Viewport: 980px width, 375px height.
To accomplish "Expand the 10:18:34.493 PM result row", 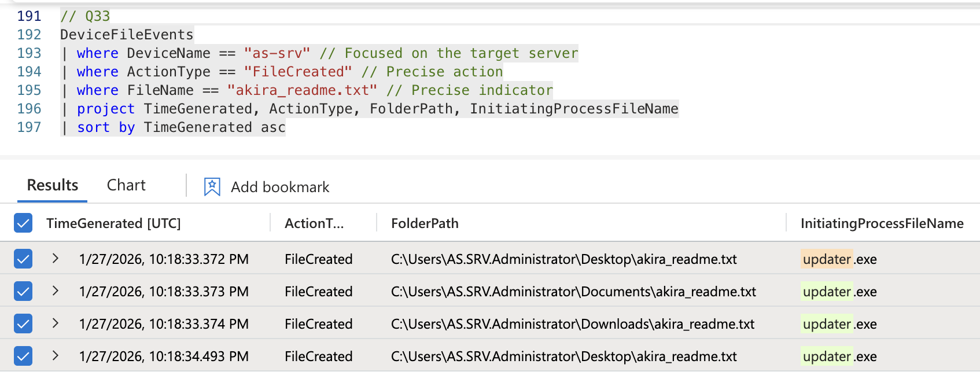I will coord(56,356).
